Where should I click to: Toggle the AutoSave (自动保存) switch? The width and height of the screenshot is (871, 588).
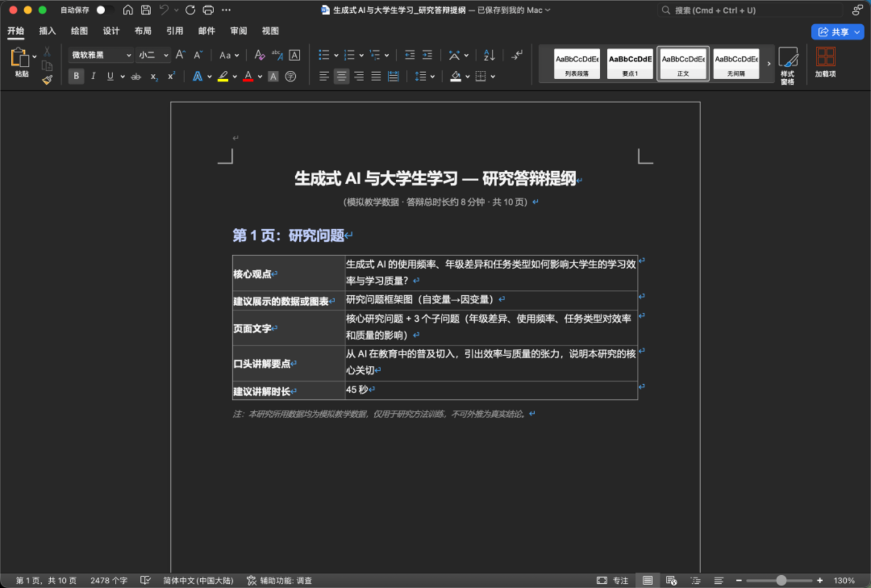tap(104, 10)
